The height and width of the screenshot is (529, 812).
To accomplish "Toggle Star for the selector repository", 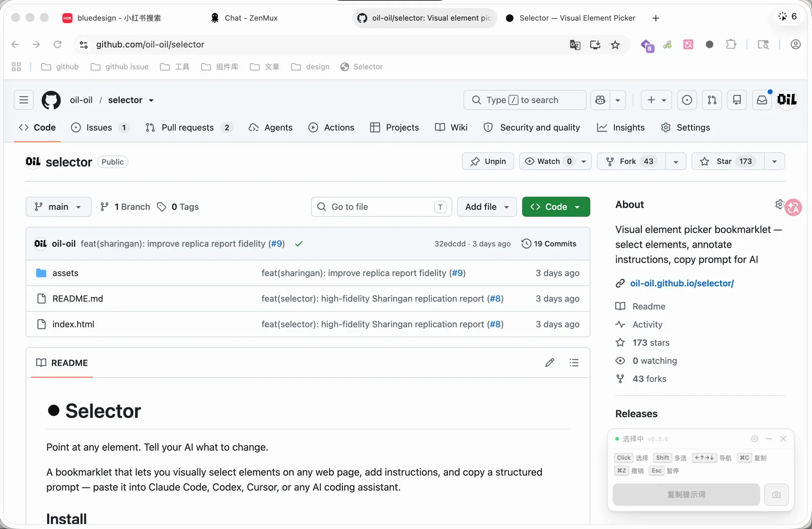I will coord(728,161).
